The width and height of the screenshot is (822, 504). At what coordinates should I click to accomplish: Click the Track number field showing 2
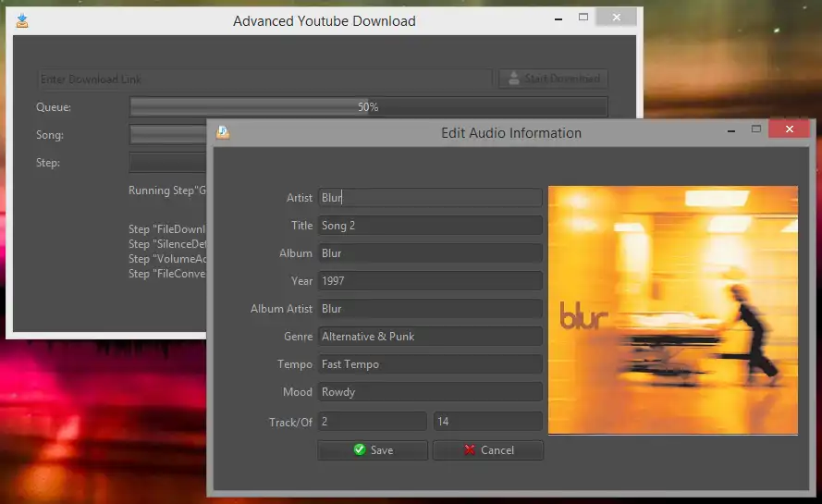click(x=373, y=422)
